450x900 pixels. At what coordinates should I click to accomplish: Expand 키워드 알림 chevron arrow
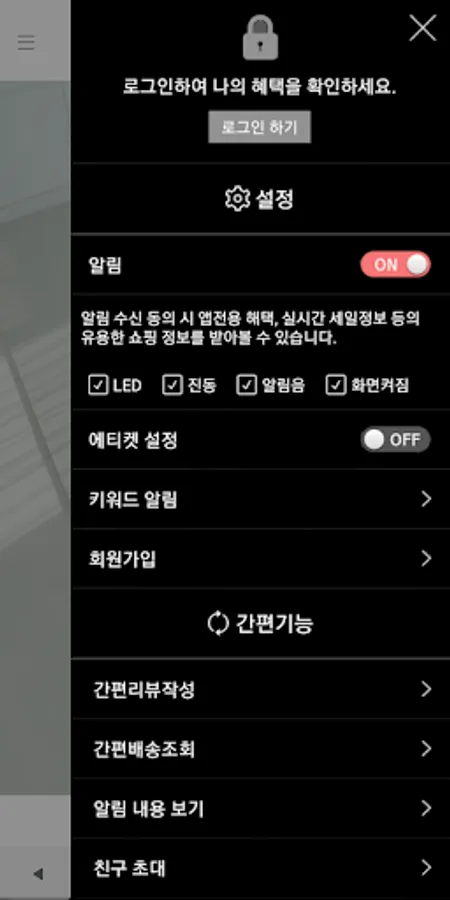(426, 499)
